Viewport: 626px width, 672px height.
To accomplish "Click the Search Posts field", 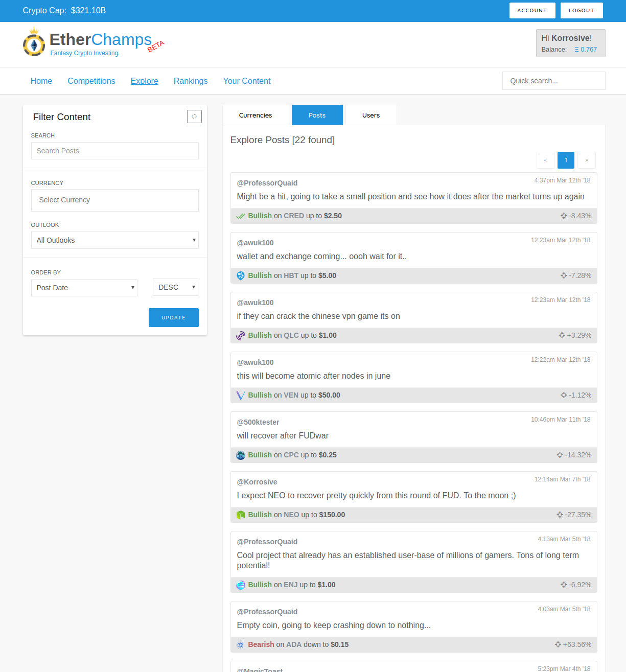I will pos(115,151).
